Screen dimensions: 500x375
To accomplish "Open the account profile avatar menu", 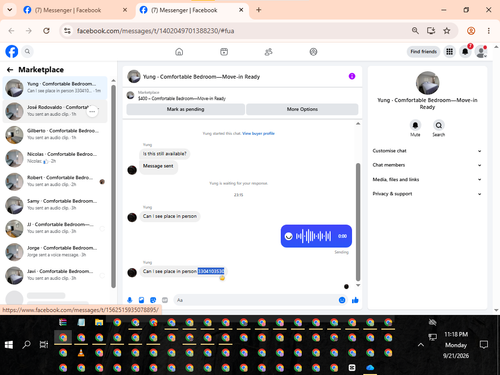I will [481, 52].
